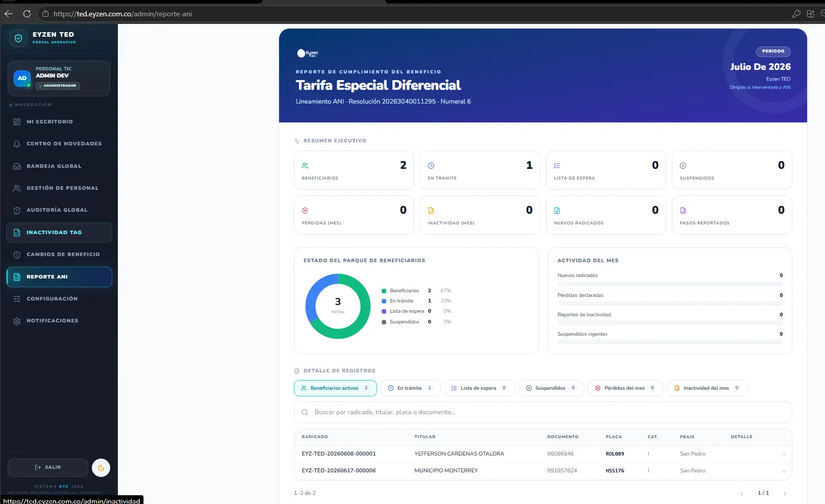Open Centro de Novedades bell icon
Viewport: 825px width, 504px height.
[x=17, y=144]
